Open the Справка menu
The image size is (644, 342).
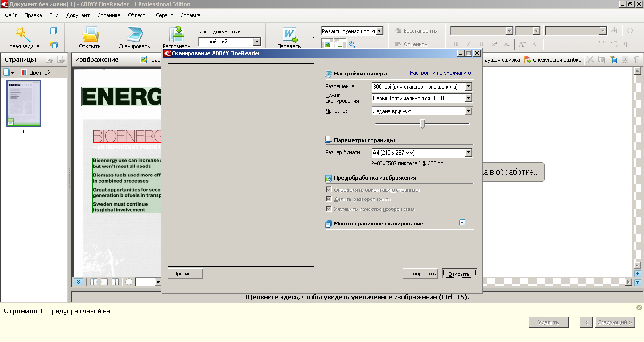[x=190, y=15]
